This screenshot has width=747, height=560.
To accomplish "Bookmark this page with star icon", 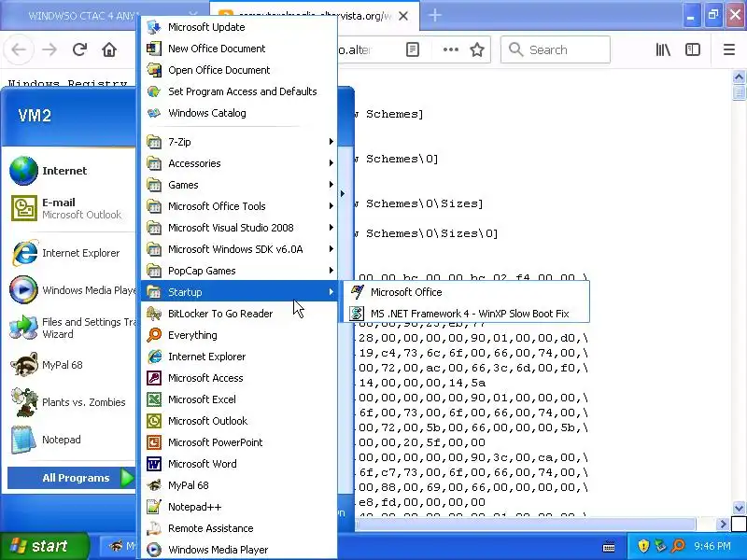I will [477, 49].
